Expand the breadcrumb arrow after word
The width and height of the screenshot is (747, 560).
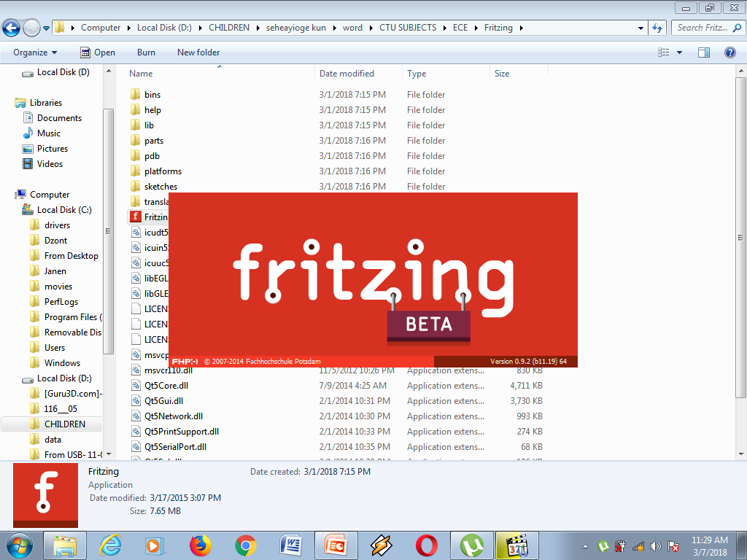point(371,28)
